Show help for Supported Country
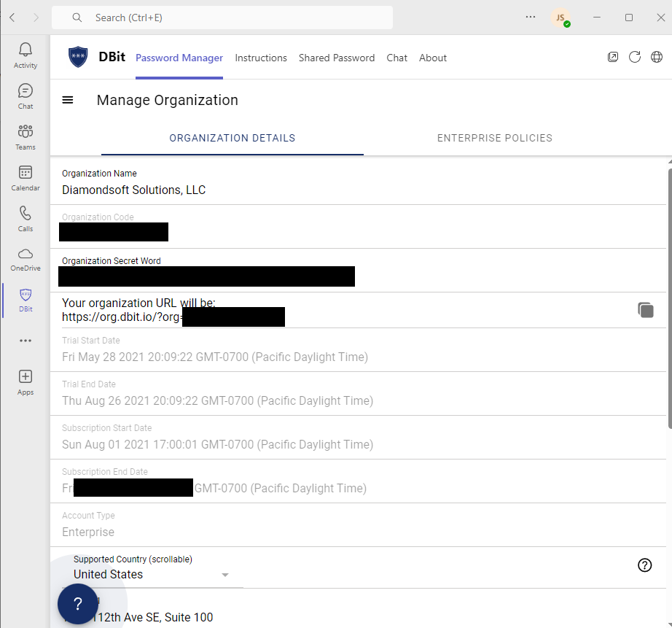The image size is (672, 628). tap(644, 565)
